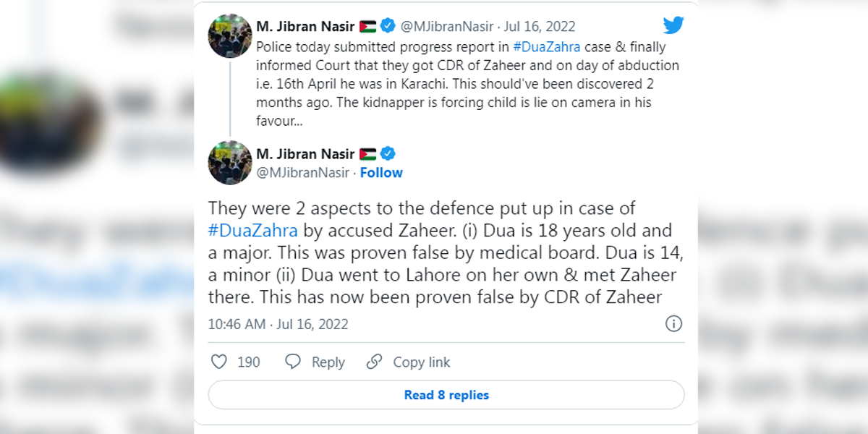This screenshot has width=868, height=434.
Task: Follow @MJibranNasir
Action: point(381,173)
